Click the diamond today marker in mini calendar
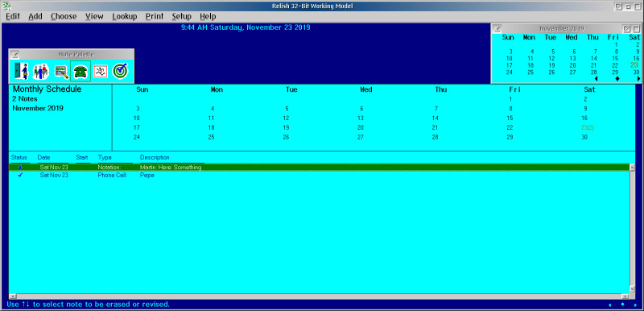The image size is (644, 311). [617, 78]
